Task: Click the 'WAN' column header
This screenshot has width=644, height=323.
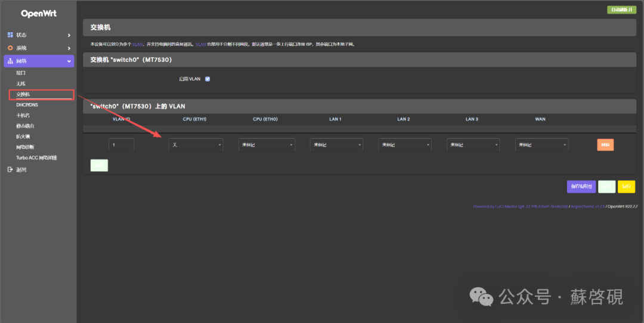Action: click(x=540, y=119)
